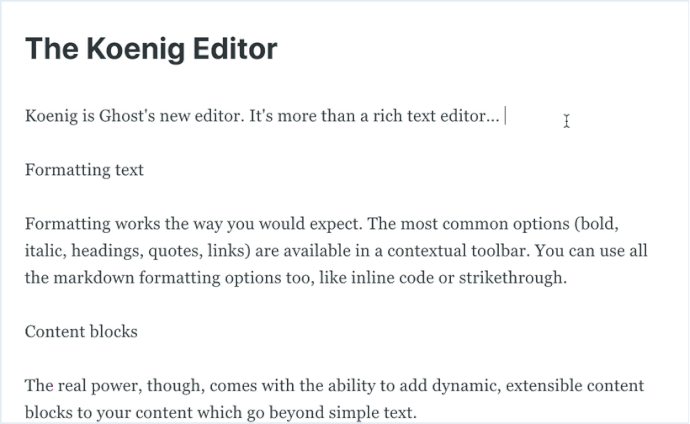The width and height of the screenshot is (690, 424).
Task: Click the word "dynamic" in last paragraph
Action: (x=464, y=386)
